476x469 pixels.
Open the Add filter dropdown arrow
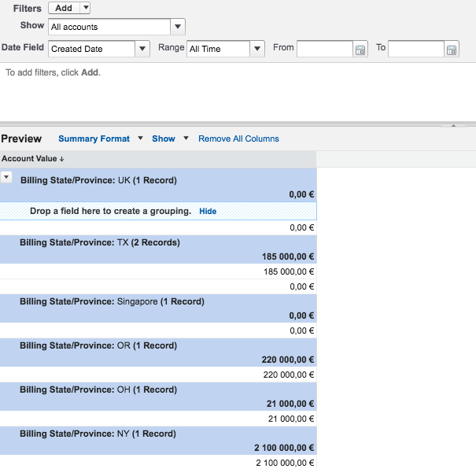coord(85,8)
